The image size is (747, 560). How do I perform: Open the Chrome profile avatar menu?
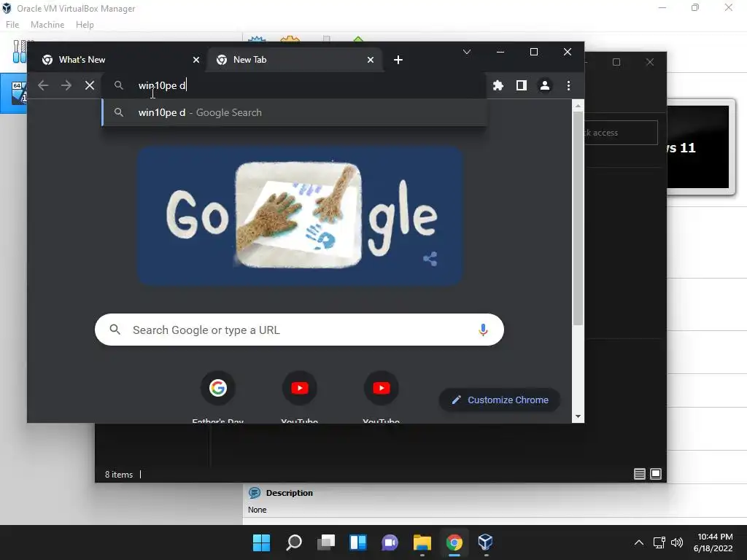pyautogui.click(x=544, y=85)
